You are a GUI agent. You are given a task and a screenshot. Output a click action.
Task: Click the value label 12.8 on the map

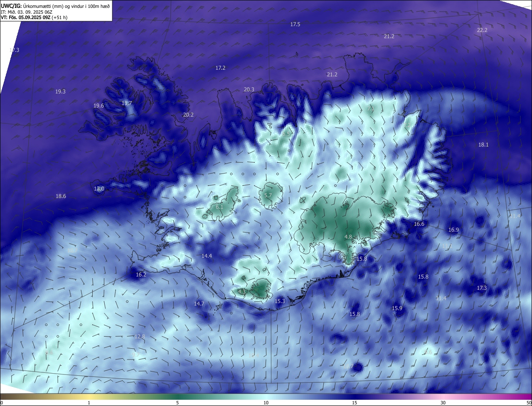click(140, 336)
